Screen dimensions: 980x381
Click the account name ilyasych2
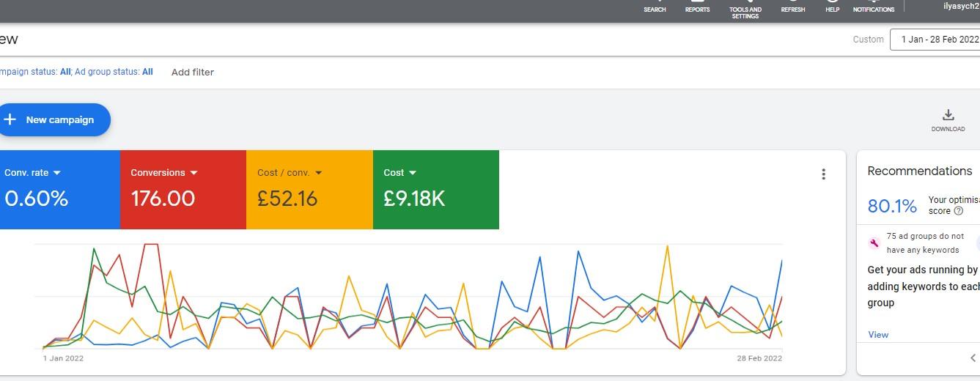[961, 6]
